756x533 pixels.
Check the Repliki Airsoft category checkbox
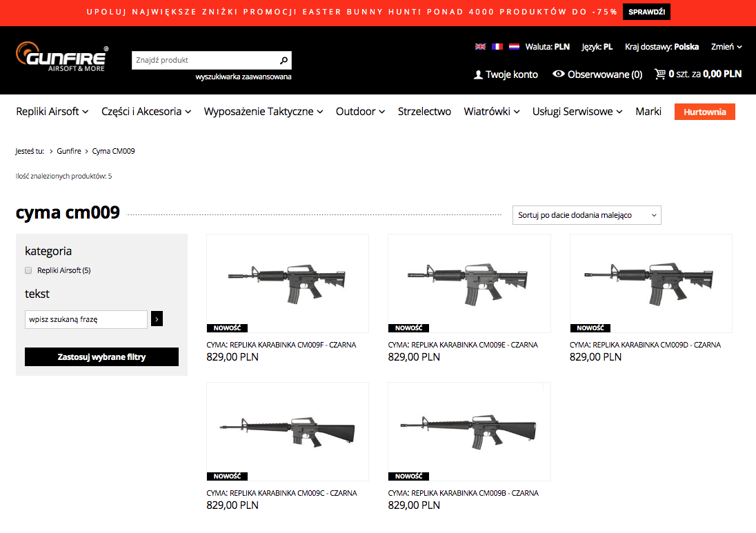[28, 270]
